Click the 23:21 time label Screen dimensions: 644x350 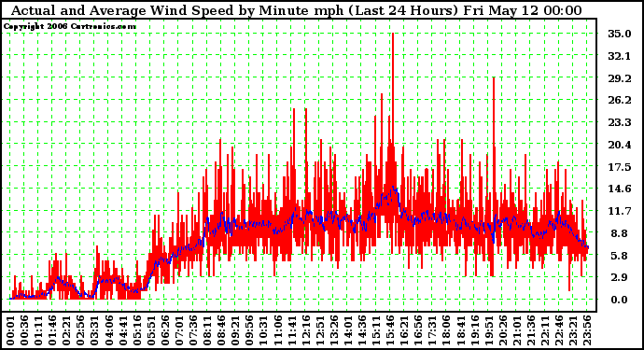click(572, 330)
